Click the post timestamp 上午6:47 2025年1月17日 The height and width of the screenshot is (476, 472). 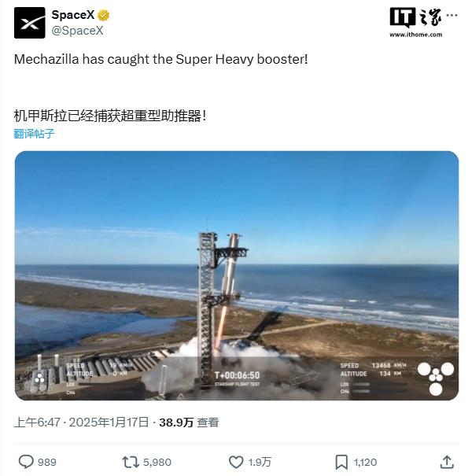click(x=81, y=422)
